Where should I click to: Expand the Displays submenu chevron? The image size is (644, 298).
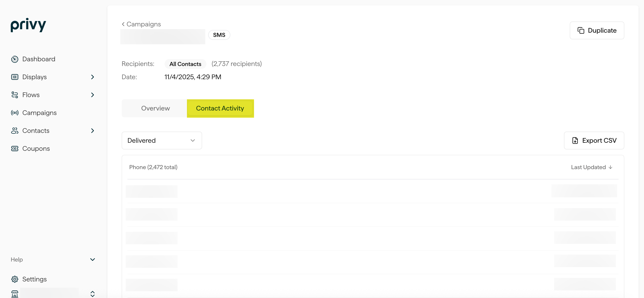pyautogui.click(x=93, y=77)
